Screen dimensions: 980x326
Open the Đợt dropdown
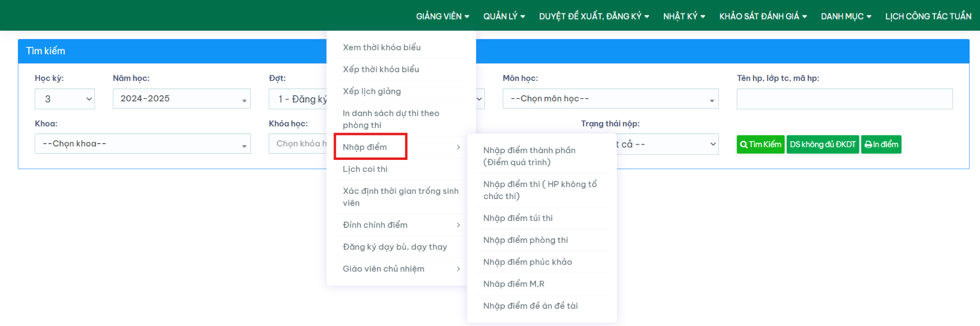point(298,99)
